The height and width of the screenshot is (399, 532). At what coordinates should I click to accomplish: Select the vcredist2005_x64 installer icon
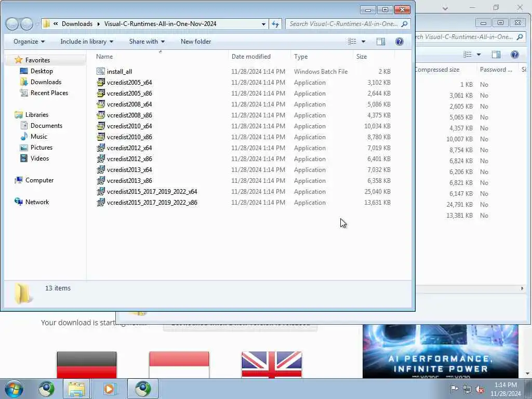tap(100, 82)
